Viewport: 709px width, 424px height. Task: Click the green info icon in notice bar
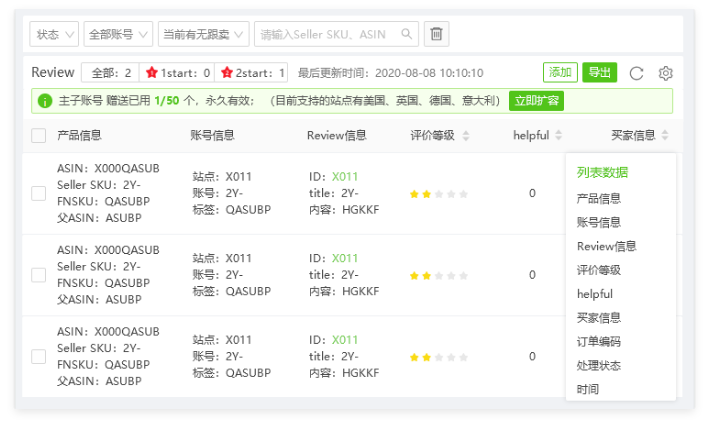point(45,101)
